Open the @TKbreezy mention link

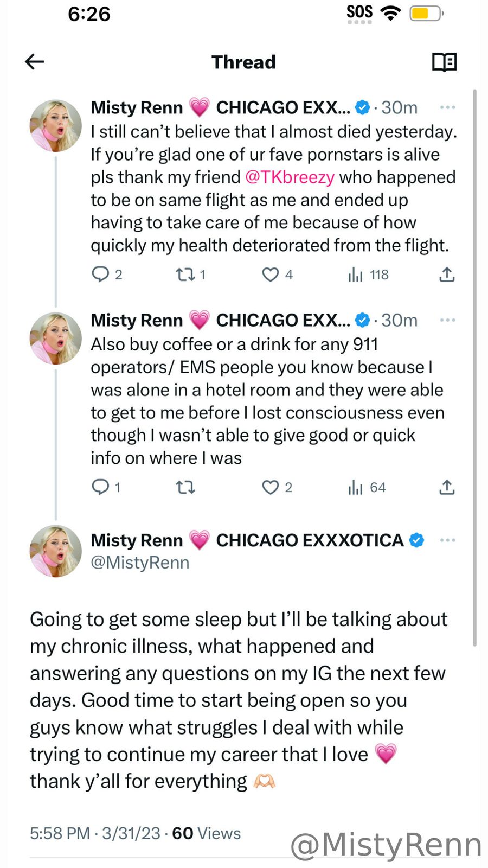click(x=290, y=177)
